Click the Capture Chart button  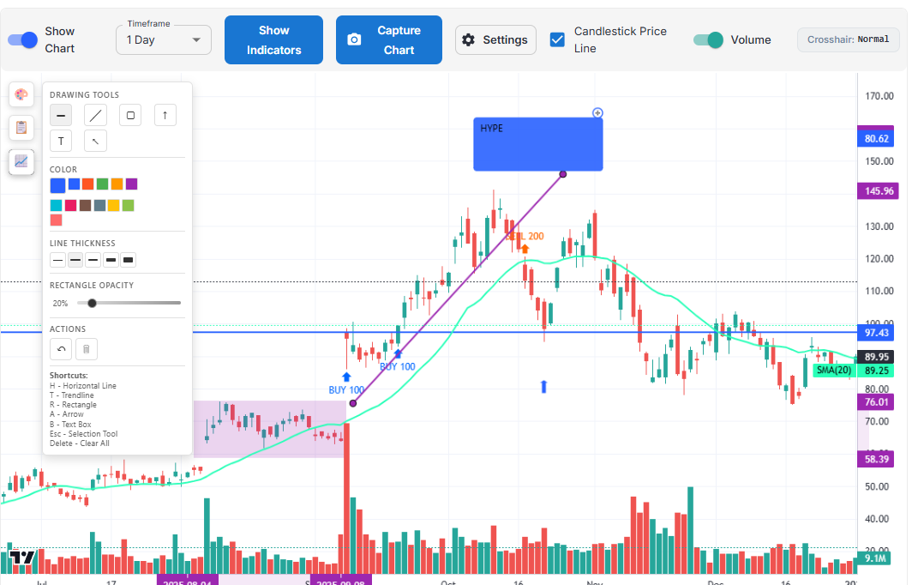388,39
